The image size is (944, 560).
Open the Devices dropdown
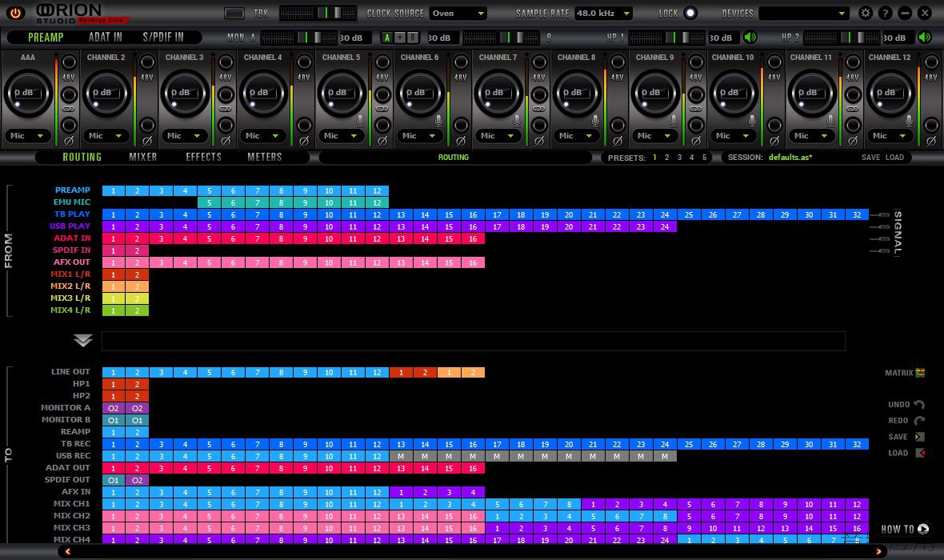click(804, 14)
